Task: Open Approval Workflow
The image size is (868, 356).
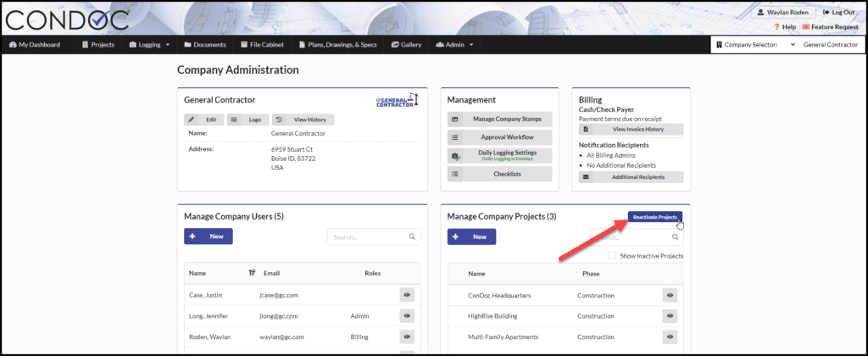Action: click(499, 137)
